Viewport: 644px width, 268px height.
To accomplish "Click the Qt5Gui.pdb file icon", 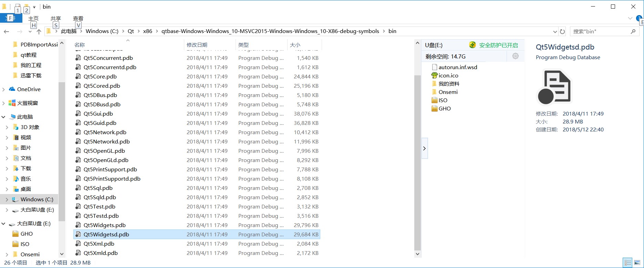I will (x=78, y=114).
